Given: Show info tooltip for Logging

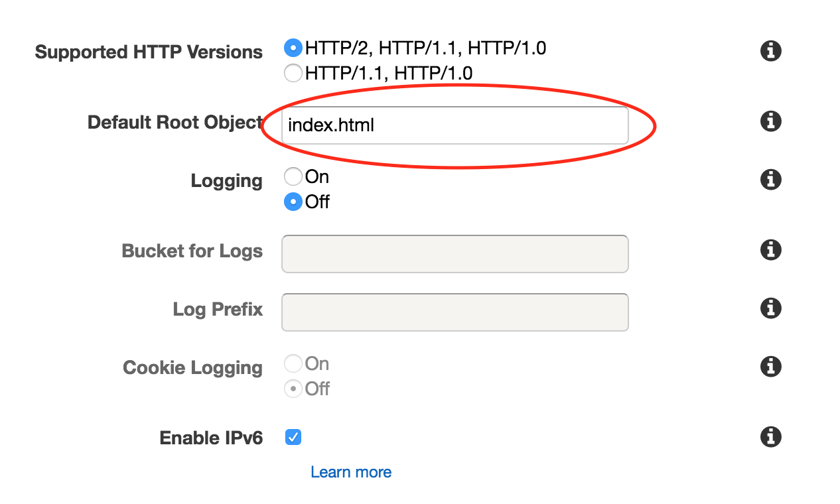Looking at the screenshot, I should pos(770,180).
